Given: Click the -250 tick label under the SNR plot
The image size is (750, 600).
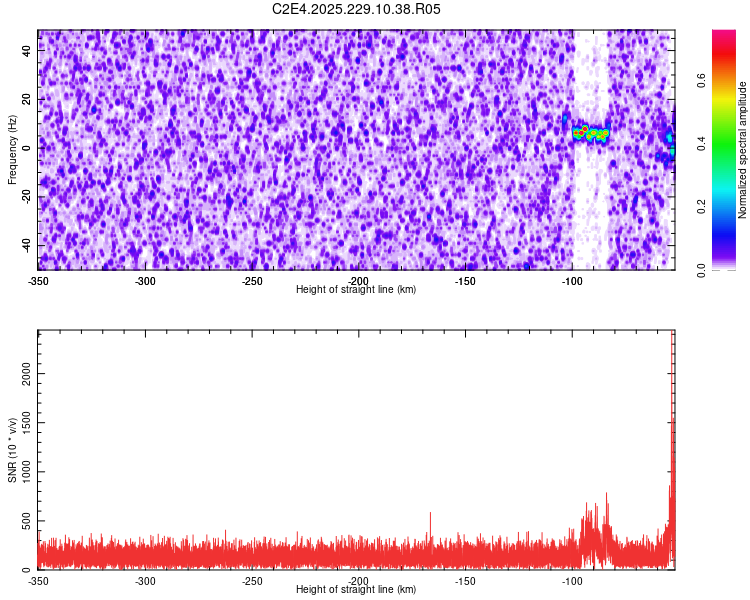Looking at the screenshot, I should 252,581.
